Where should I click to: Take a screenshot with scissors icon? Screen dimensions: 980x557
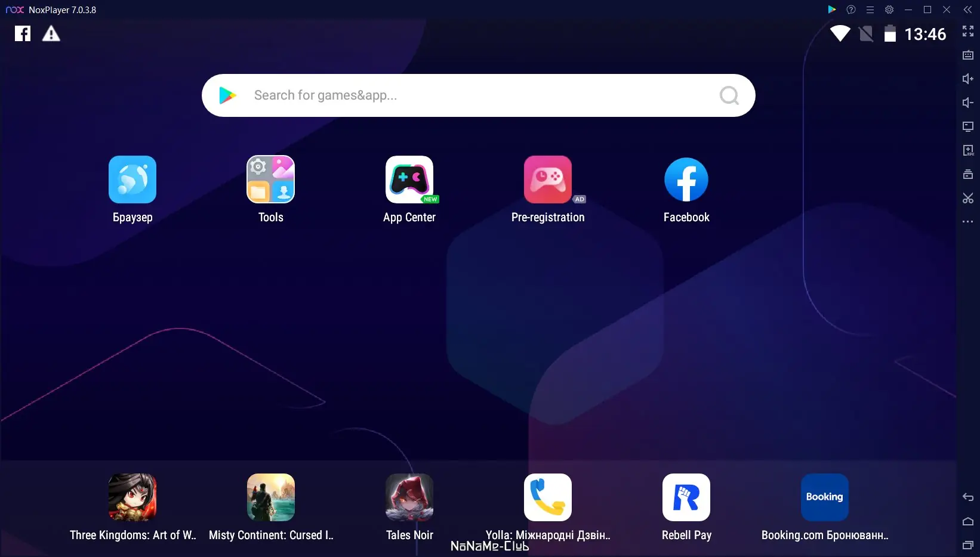click(968, 198)
